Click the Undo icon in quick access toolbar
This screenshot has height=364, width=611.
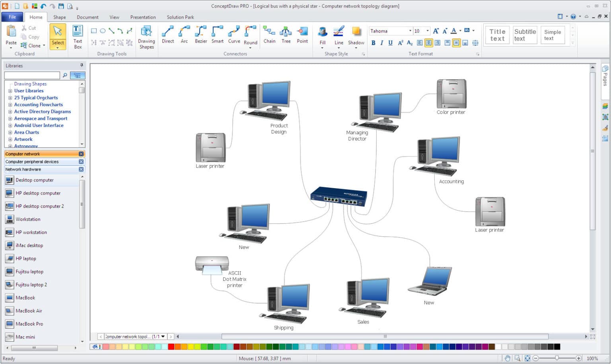coord(43,6)
